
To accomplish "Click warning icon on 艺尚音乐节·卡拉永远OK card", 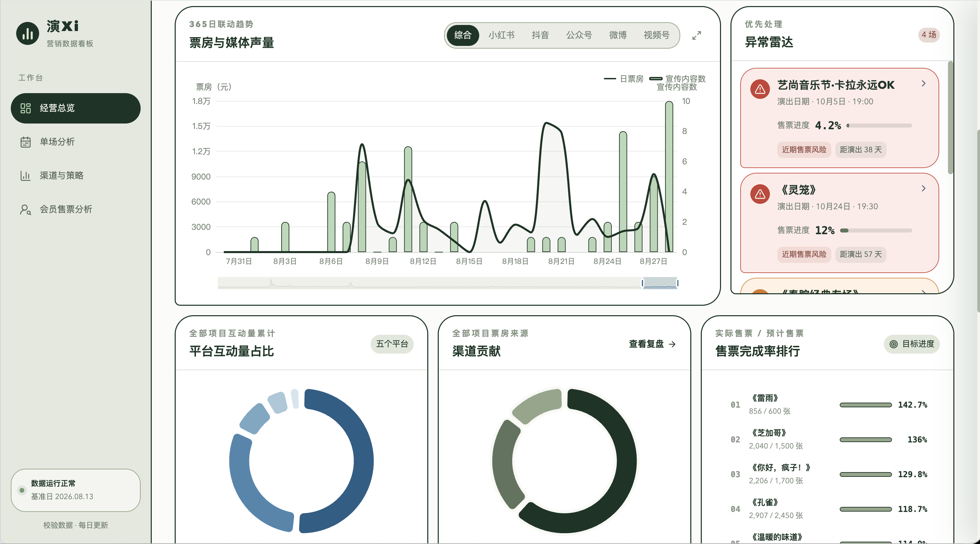I will [x=760, y=89].
